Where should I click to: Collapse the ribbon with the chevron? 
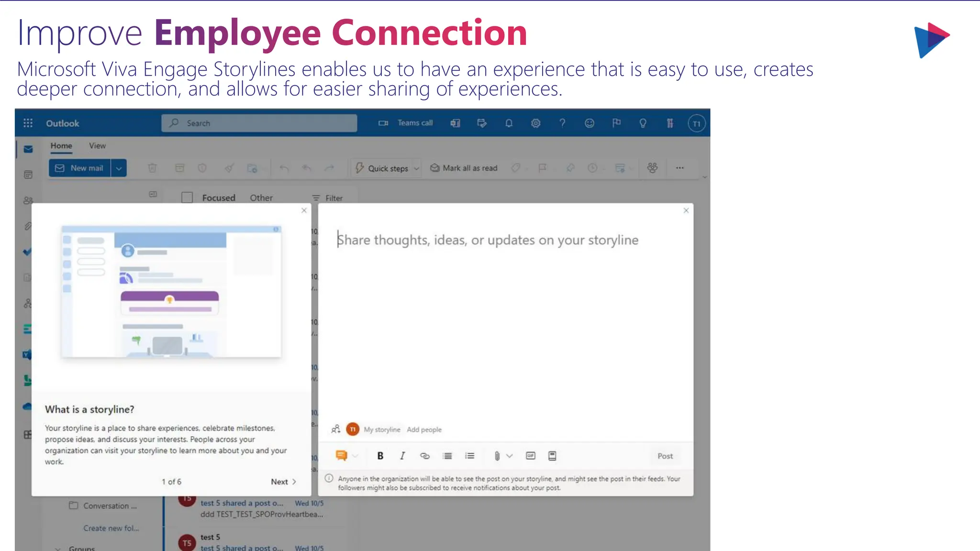coord(704,177)
